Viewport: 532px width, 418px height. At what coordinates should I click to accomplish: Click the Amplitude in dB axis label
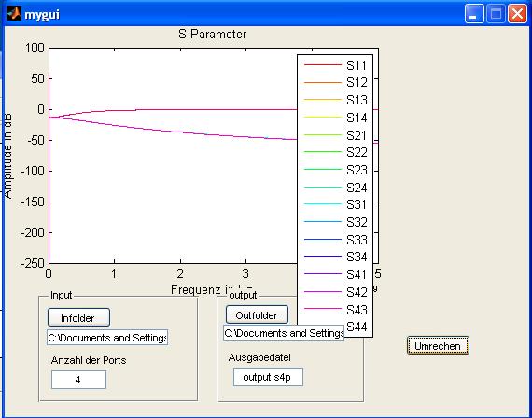(7, 157)
